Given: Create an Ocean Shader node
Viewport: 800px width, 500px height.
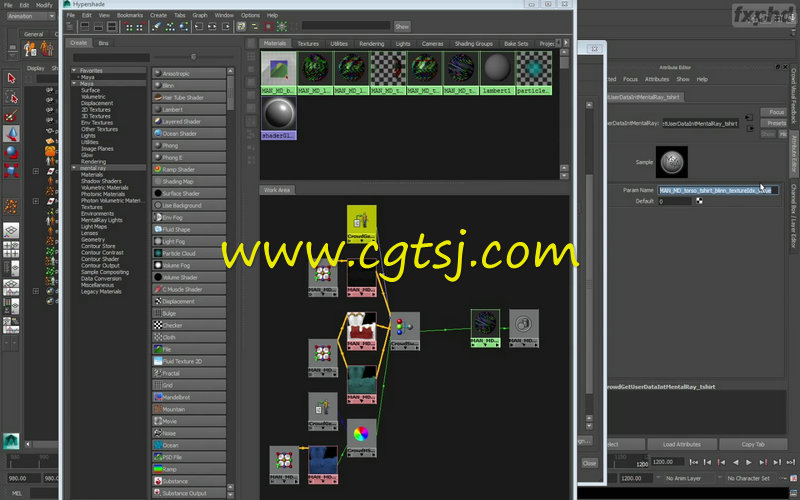Looking at the screenshot, I should tap(189, 133).
